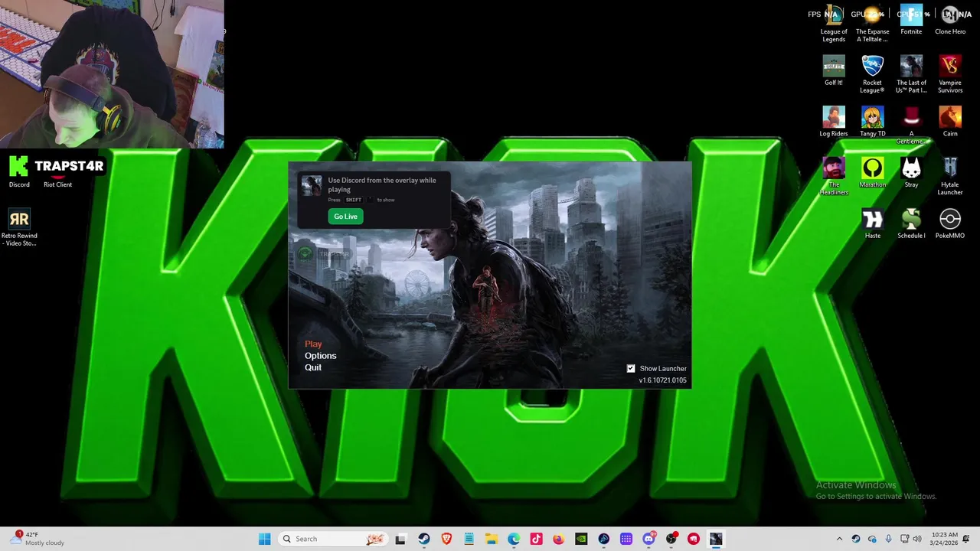Select the Vampire Survivors desktop icon
This screenshot has height=551, width=980.
click(950, 74)
